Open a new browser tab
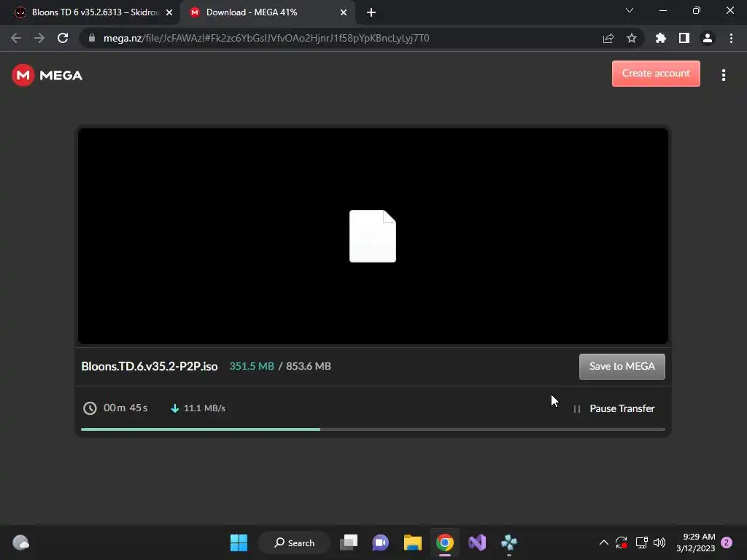 (x=371, y=12)
